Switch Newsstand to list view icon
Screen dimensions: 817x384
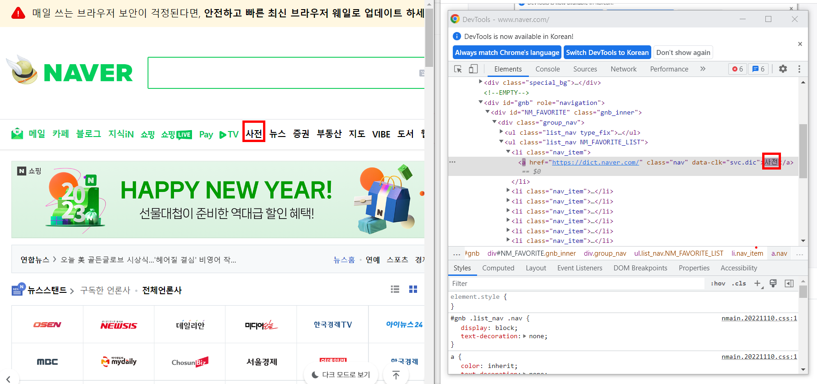pyautogui.click(x=395, y=289)
